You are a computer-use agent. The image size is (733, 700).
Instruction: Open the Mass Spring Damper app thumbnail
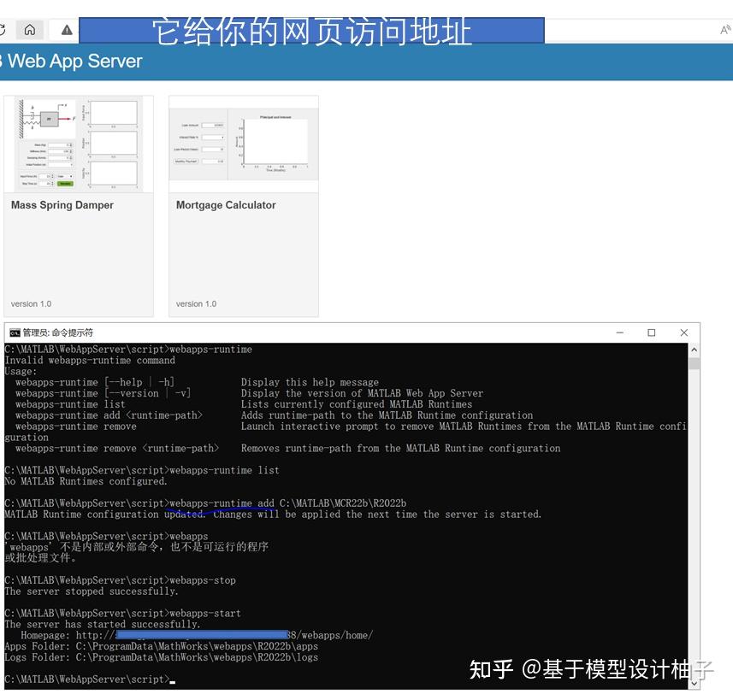click(79, 144)
